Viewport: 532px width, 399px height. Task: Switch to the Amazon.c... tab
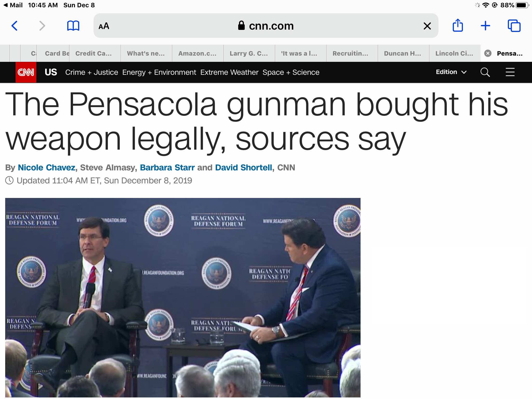pyautogui.click(x=197, y=53)
